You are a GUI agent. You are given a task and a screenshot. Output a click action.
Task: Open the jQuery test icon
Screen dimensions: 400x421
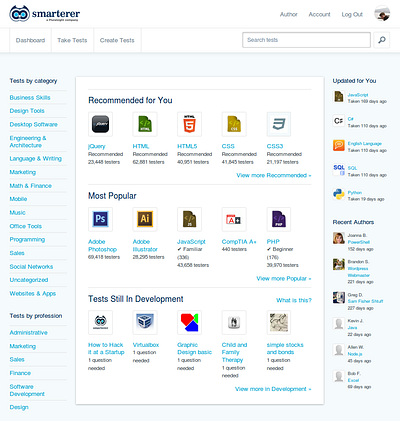point(100,124)
